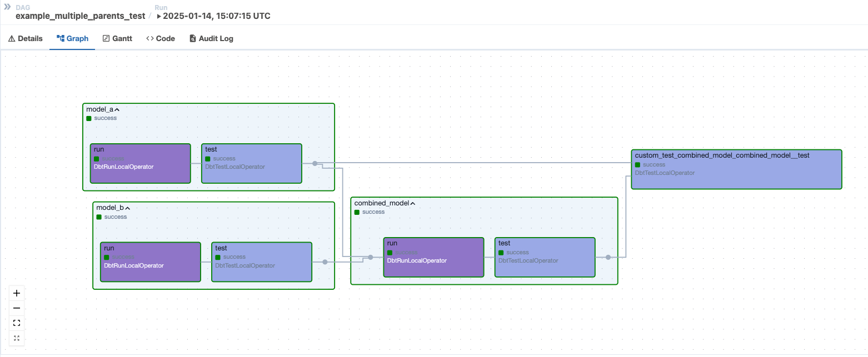The width and height of the screenshot is (868, 357).
Task: Open the Code tab
Action: 161,39
